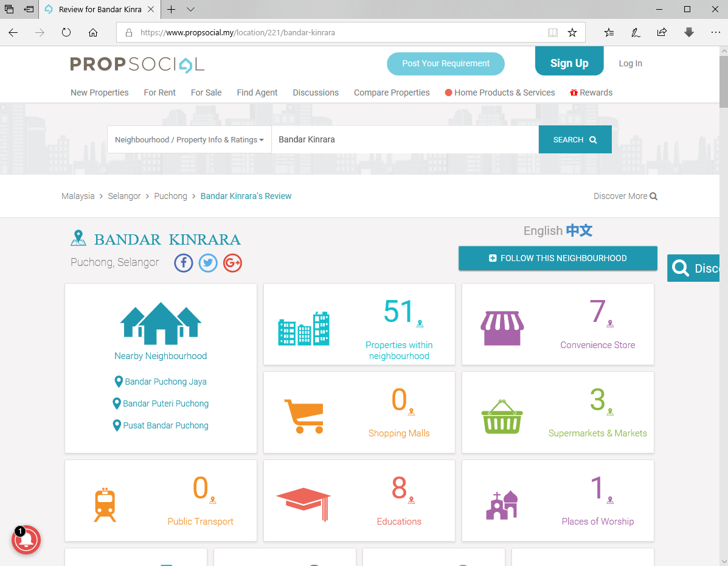Open New Properties menu
The image size is (728, 566).
pyautogui.click(x=99, y=93)
